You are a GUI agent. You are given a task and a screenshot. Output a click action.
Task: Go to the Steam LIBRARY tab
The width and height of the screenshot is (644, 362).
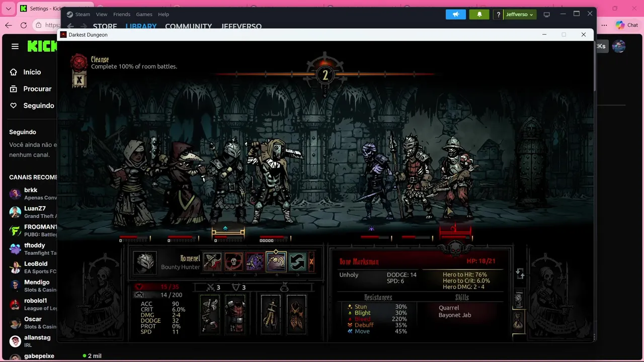(141, 26)
